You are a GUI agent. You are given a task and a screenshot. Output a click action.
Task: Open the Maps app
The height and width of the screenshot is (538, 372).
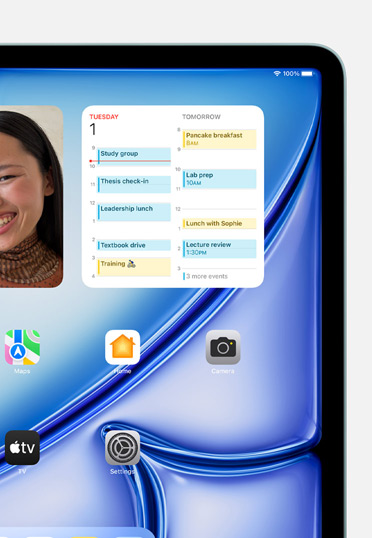tap(22, 347)
